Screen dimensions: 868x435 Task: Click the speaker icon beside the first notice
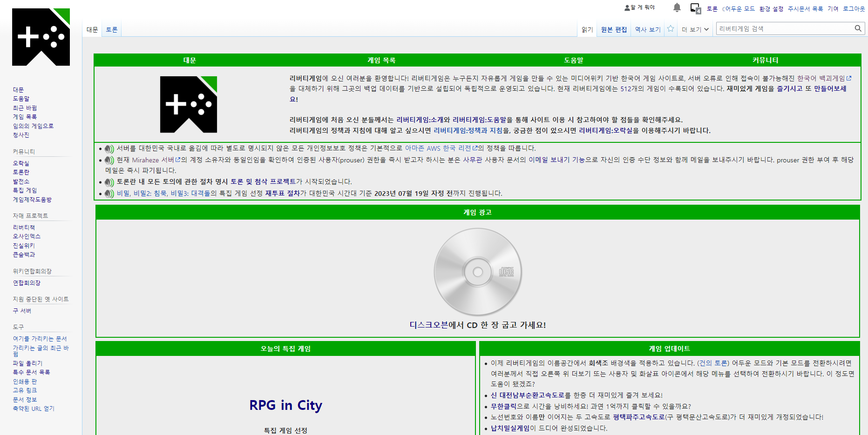109,149
